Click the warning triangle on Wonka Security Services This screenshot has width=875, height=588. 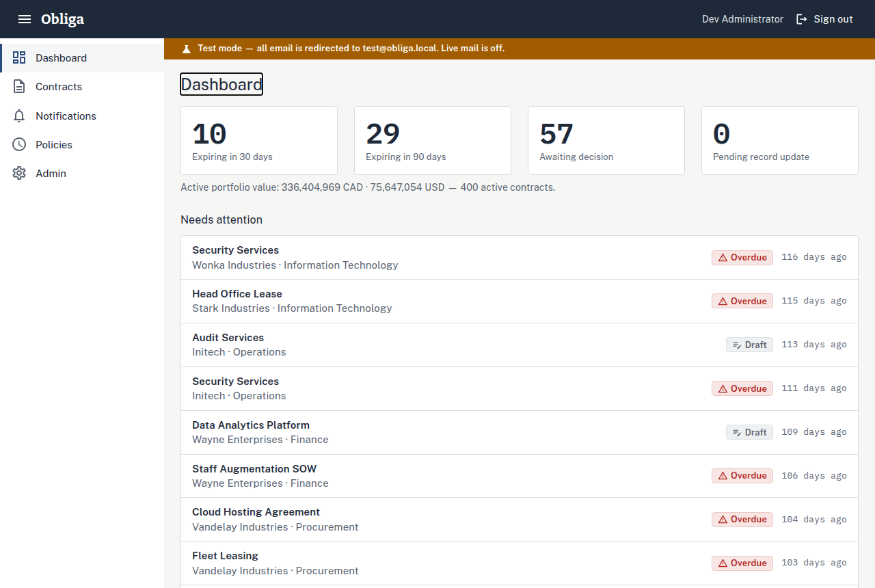(723, 258)
